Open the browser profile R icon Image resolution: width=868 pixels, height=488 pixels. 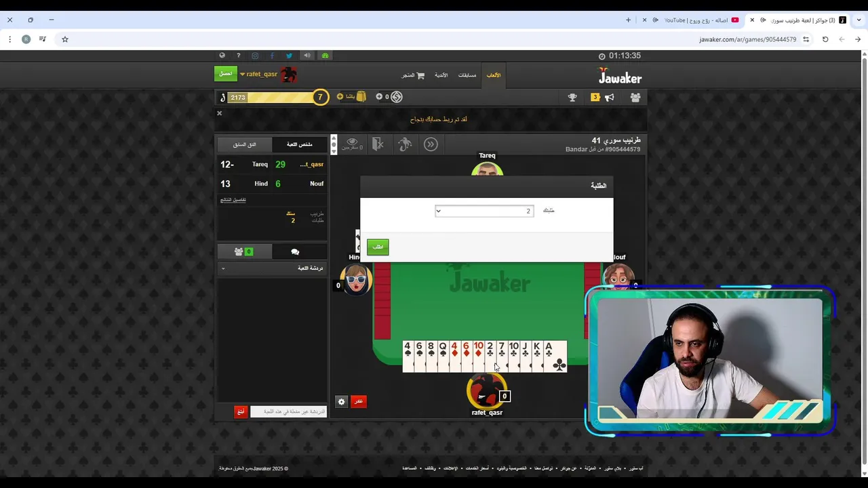26,39
